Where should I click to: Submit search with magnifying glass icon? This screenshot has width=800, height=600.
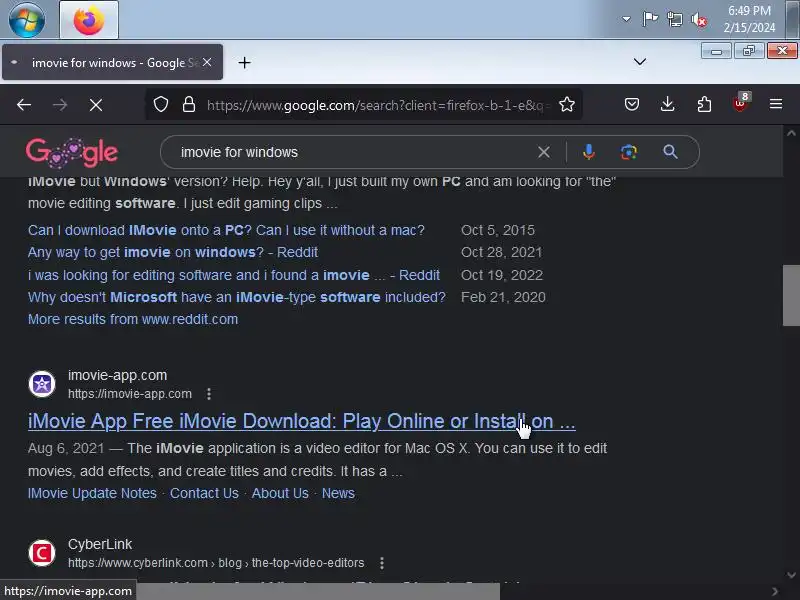pos(670,152)
